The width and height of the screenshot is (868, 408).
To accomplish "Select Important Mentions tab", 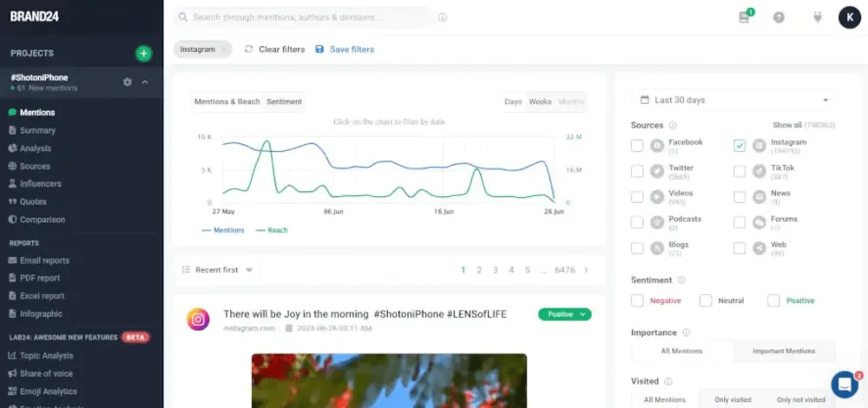I will [x=784, y=351].
